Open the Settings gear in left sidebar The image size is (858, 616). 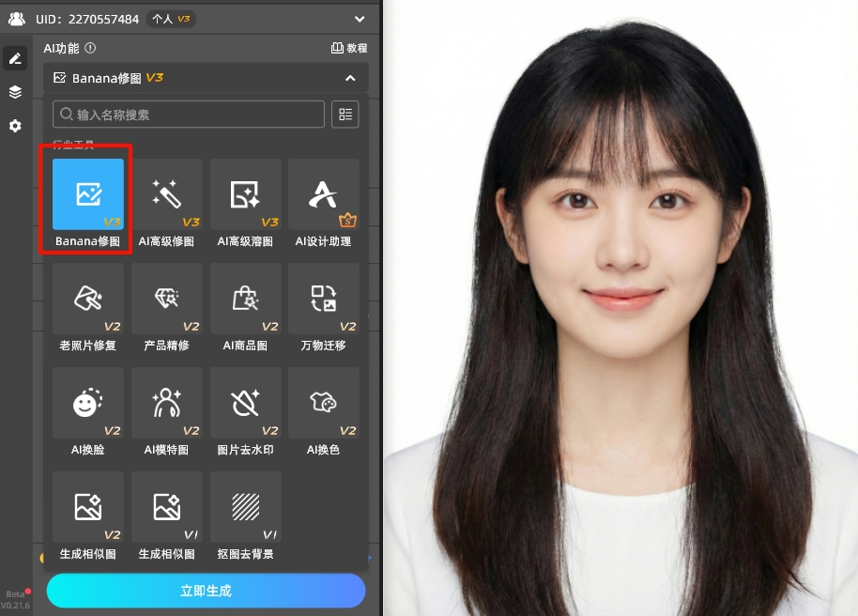(14, 126)
